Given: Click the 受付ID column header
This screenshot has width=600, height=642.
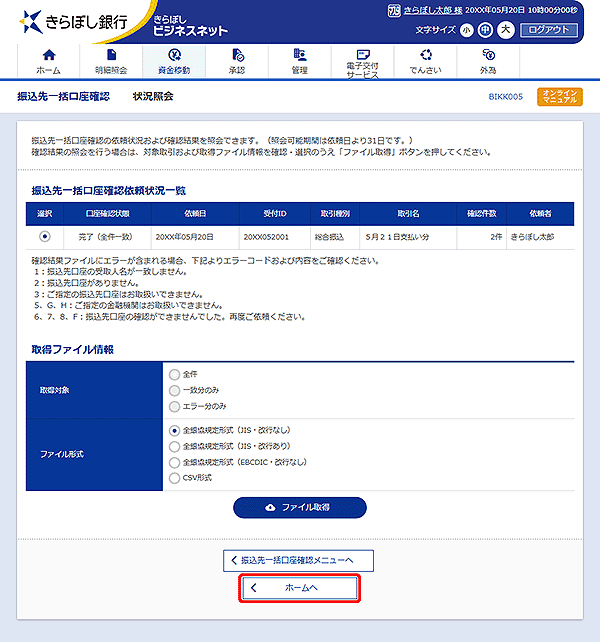Looking at the screenshot, I should click(x=275, y=214).
